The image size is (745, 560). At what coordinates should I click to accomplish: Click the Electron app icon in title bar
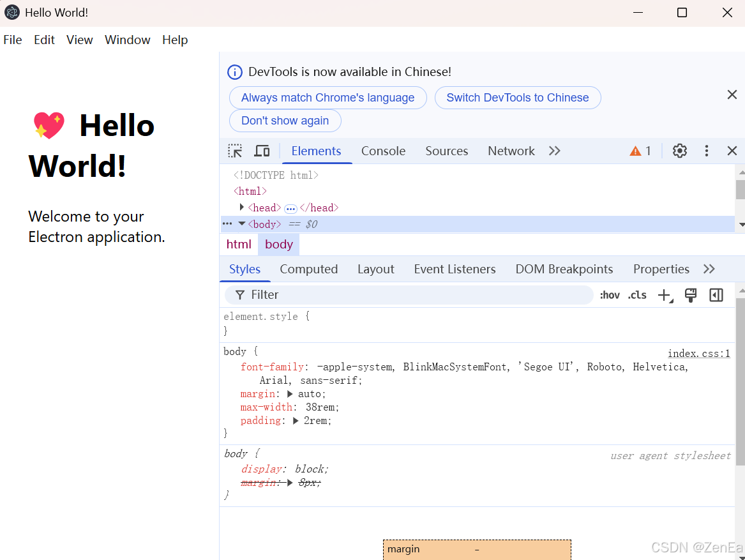(12, 12)
